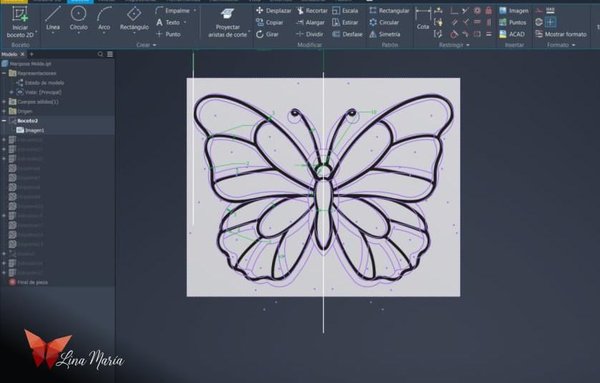Insert an ACAD file
The width and height of the screenshot is (600, 383).
point(512,34)
